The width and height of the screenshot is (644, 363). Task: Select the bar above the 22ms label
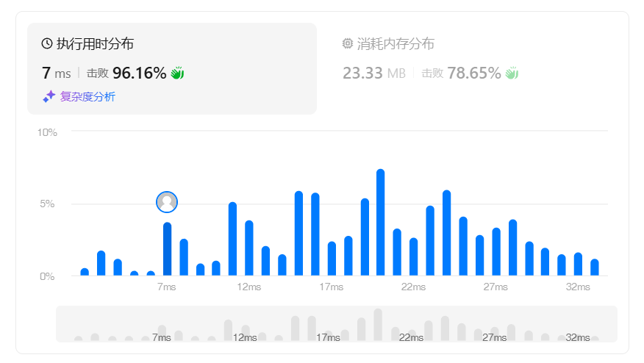pyautogui.click(x=414, y=256)
